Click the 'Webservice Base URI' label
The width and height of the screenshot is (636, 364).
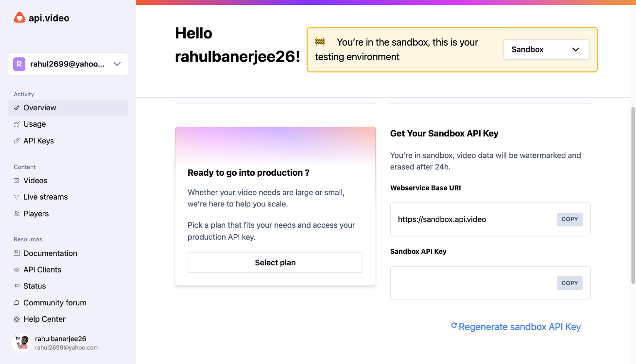point(426,188)
